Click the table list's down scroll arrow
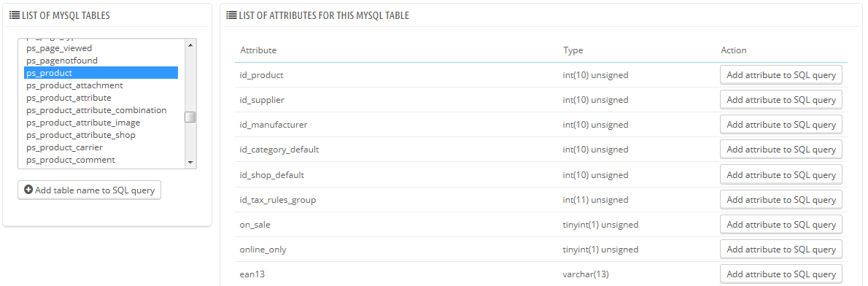The height and width of the screenshot is (286, 868). click(x=190, y=162)
